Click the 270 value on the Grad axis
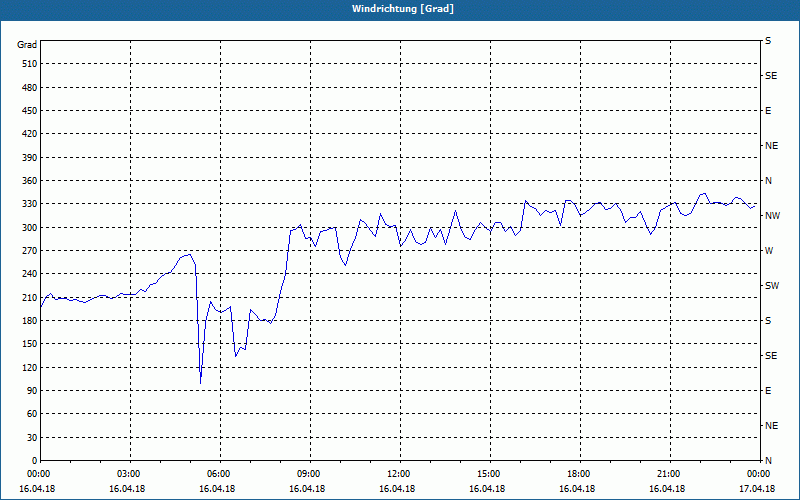 click(30, 251)
